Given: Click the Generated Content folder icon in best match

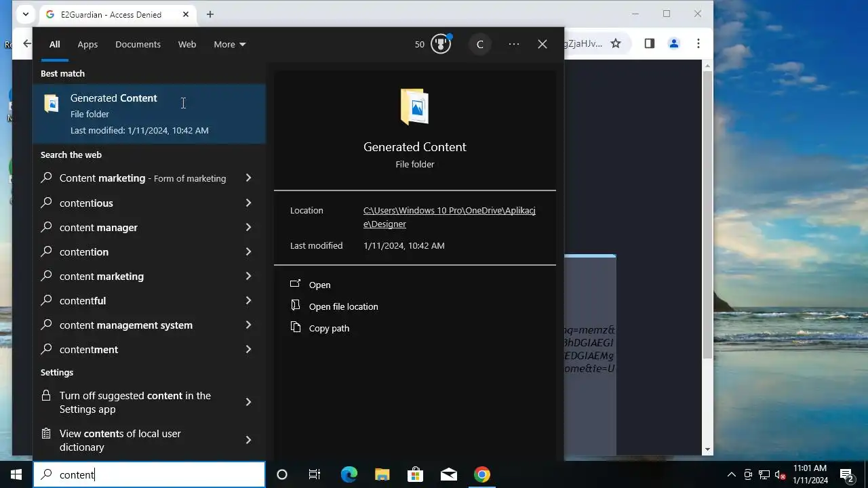Looking at the screenshot, I should (52, 103).
